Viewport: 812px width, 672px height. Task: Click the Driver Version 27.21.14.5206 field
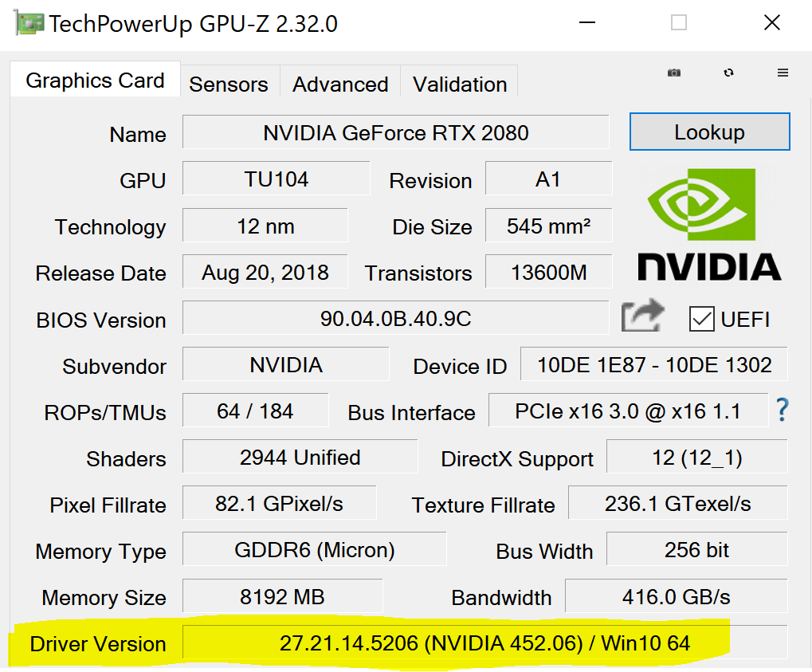pos(484,642)
